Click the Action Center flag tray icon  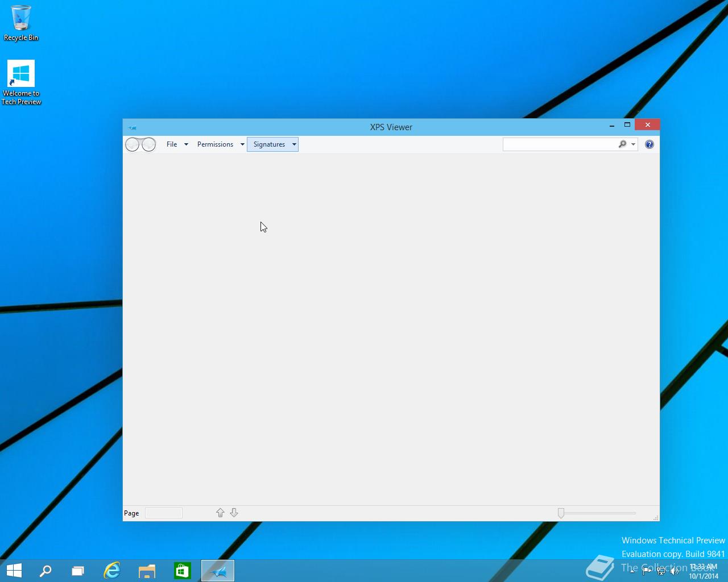coord(647,571)
